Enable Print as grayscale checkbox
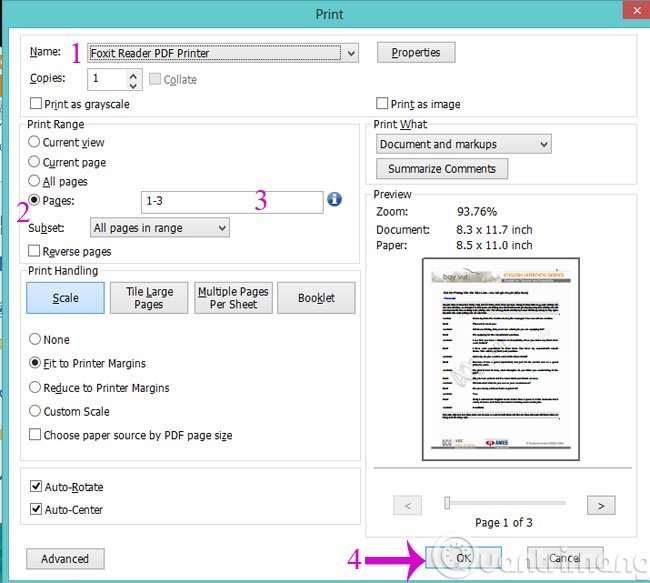This screenshot has width=650, height=583. point(37,104)
